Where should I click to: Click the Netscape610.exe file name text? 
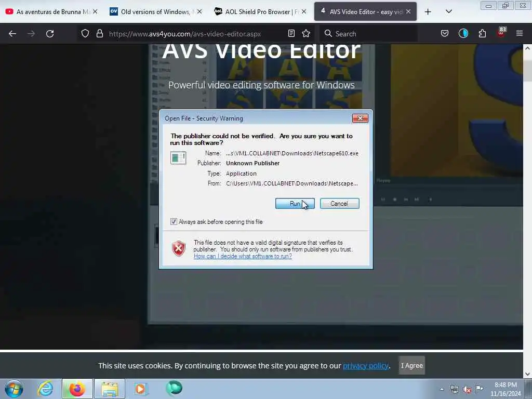[x=292, y=153]
